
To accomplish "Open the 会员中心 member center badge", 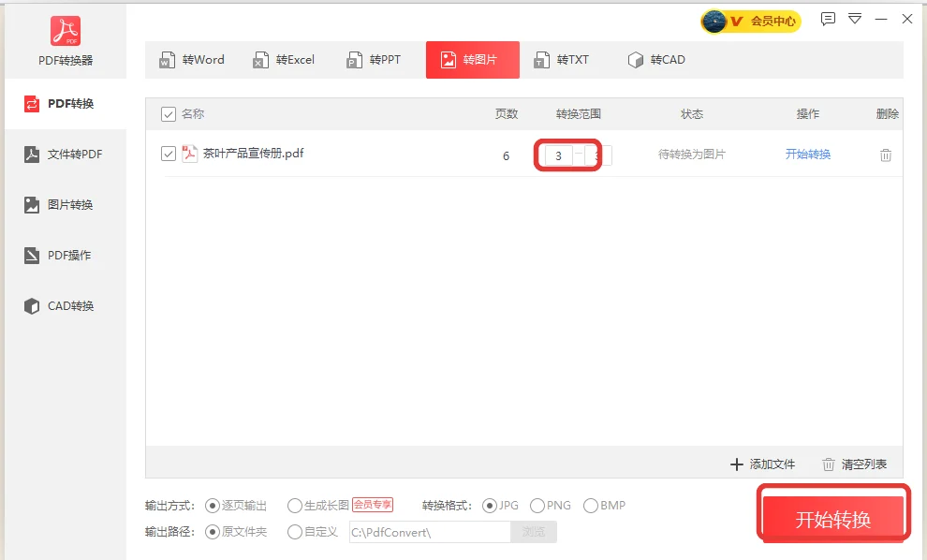I will (x=751, y=22).
